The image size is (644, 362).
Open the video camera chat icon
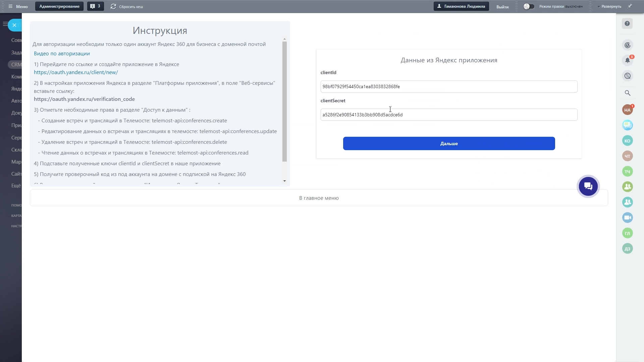pyautogui.click(x=627, y=218)
